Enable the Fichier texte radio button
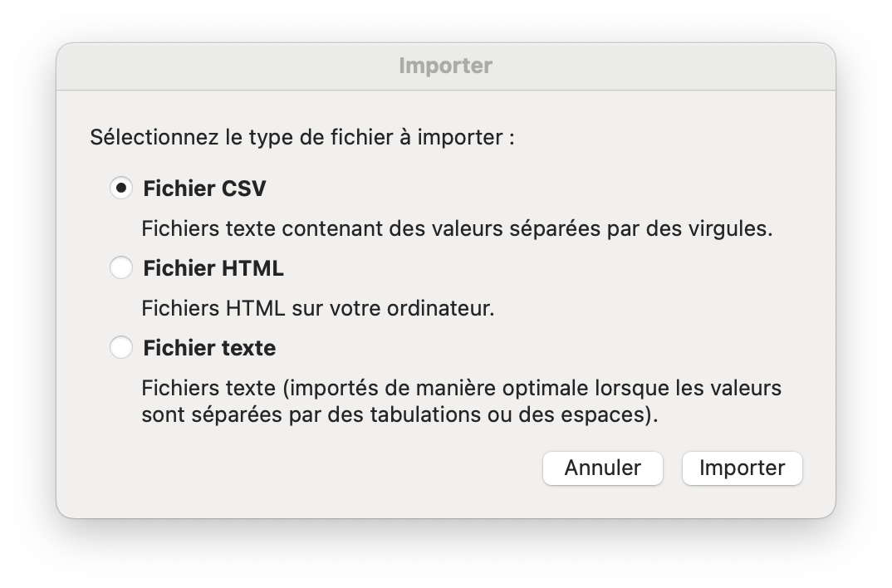 pyautogui.click(x=121, y=348)
